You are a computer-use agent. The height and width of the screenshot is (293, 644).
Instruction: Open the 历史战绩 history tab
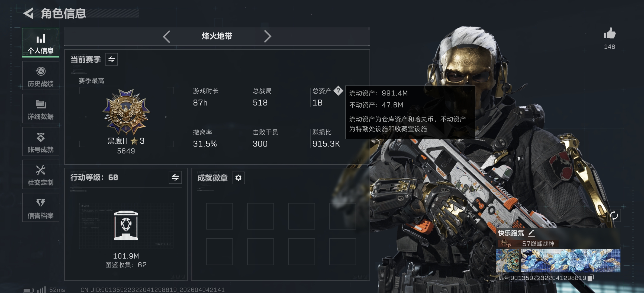click(41, 76)
